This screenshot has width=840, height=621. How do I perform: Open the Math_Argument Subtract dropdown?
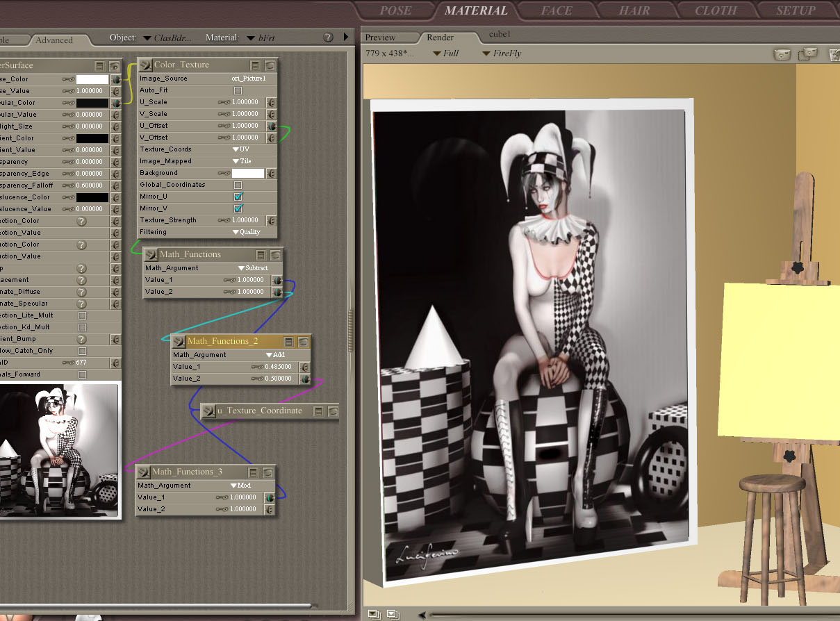[253, 268]
